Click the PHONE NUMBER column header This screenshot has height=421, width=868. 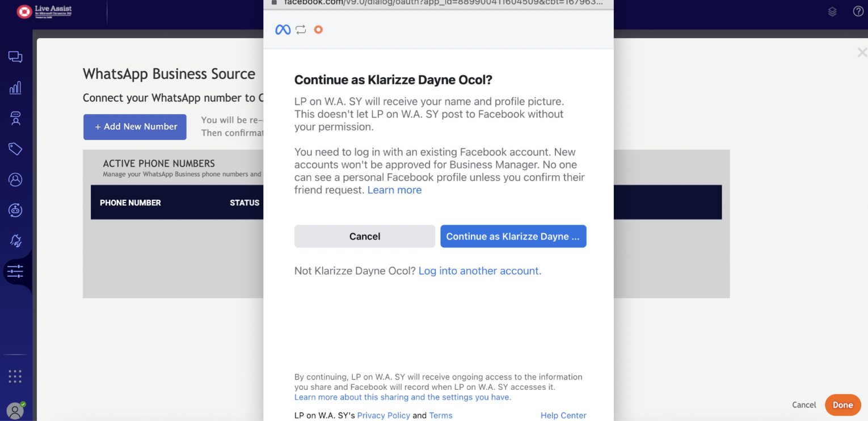click(x=130, y=203)
